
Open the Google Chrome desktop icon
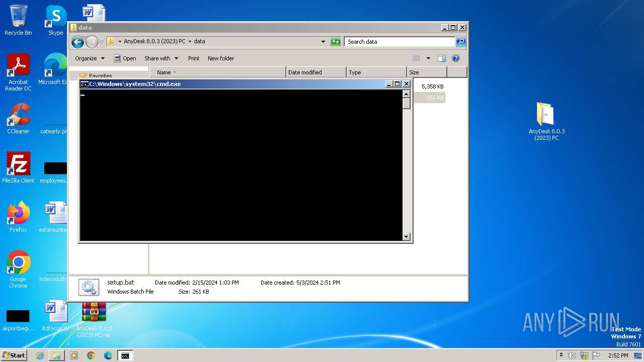(18, 269)
